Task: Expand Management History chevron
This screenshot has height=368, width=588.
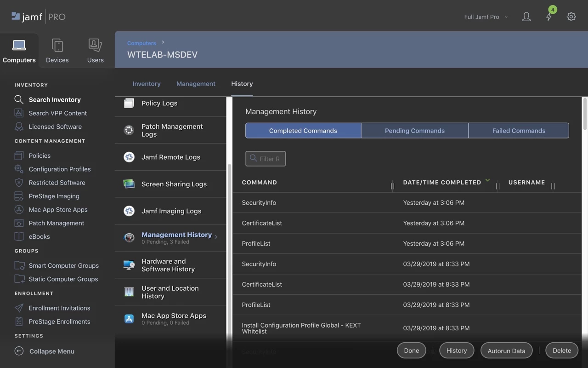Action: click(x=216, y=237)
